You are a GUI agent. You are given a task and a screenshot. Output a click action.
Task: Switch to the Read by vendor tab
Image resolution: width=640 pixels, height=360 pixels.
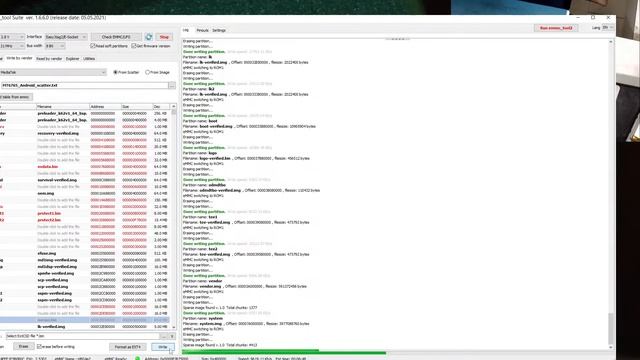pos(49,59)
